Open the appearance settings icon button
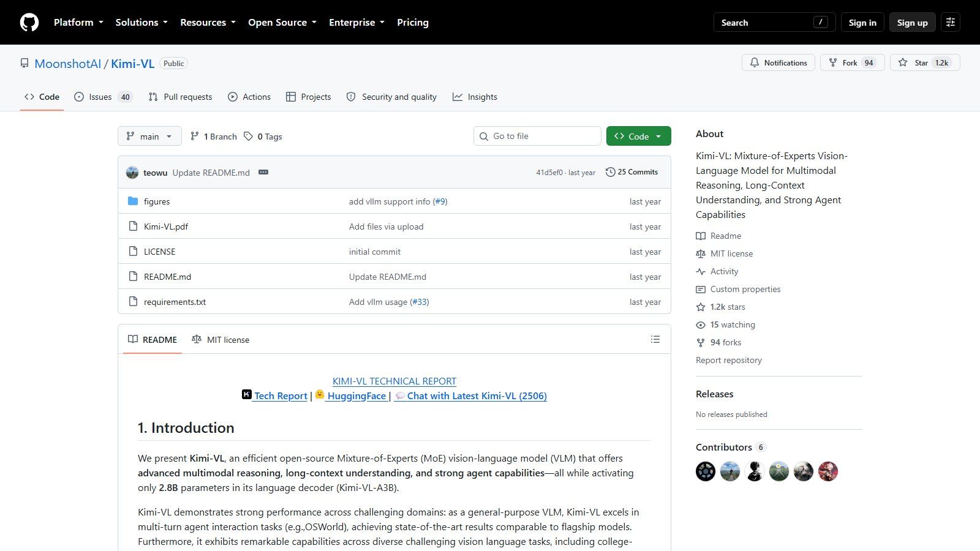 951,23
